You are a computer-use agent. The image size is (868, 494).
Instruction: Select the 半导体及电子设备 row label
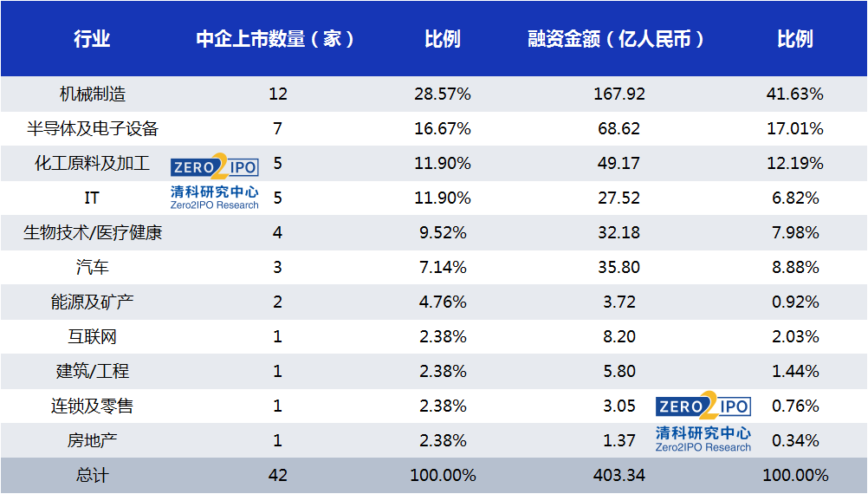tap(93, 128)
